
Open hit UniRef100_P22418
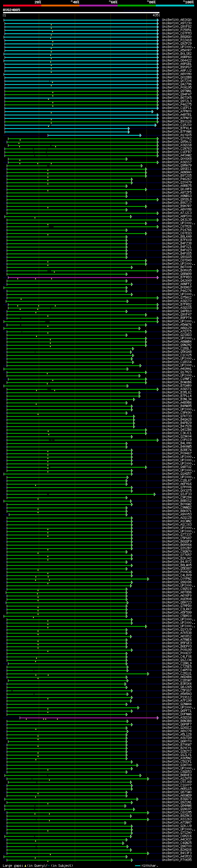177,40
